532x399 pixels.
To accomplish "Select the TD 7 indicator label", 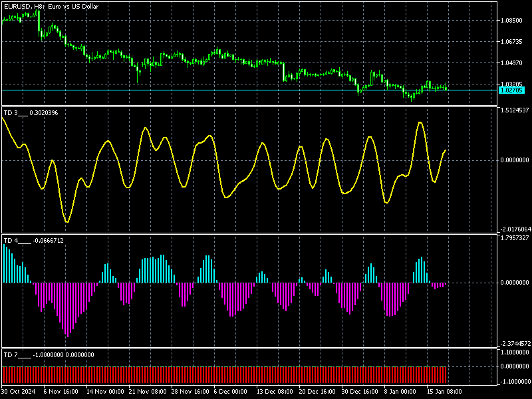I will pyautogui.click(x=49, y=355).
